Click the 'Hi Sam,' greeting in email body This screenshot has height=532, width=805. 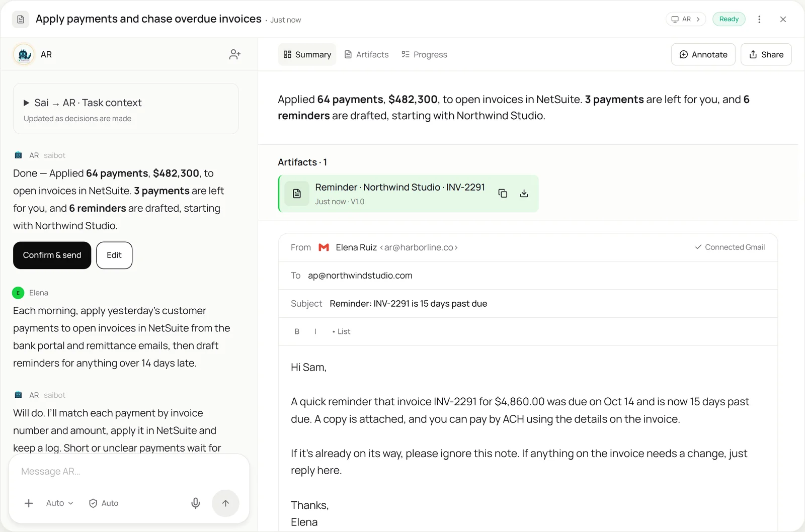pos(308,368)
